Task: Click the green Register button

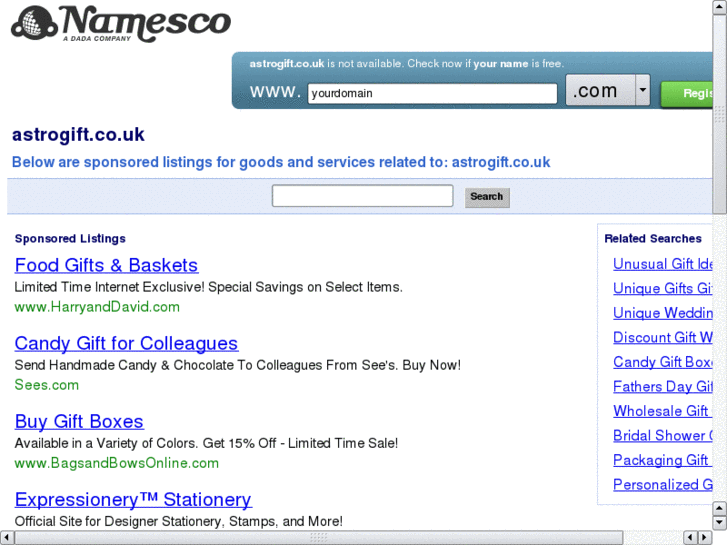Action: 687,94
